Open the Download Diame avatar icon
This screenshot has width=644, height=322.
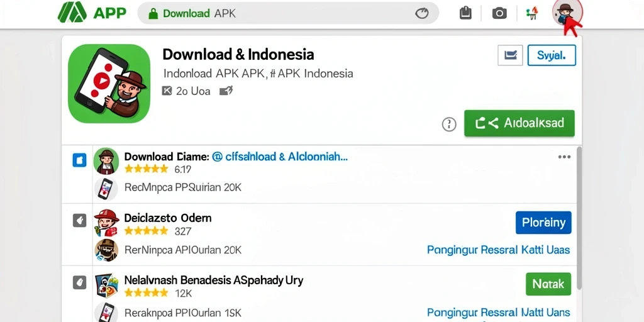[x=106, y=161]
